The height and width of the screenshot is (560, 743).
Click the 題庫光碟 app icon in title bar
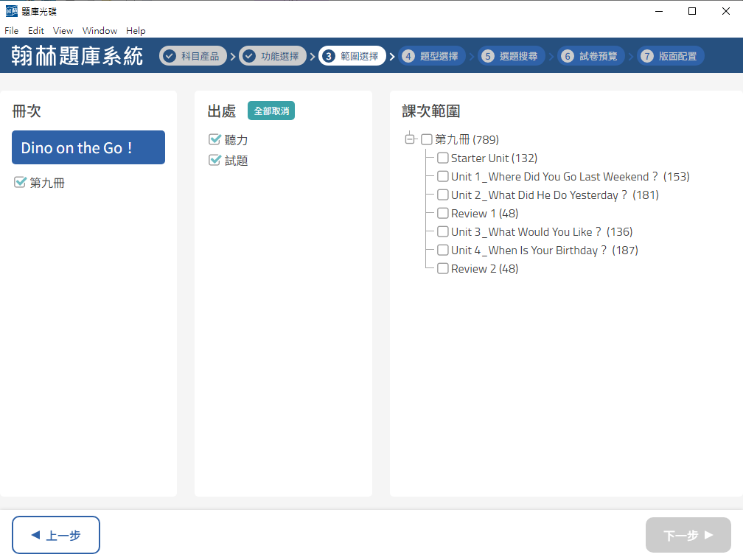(12, 11)
